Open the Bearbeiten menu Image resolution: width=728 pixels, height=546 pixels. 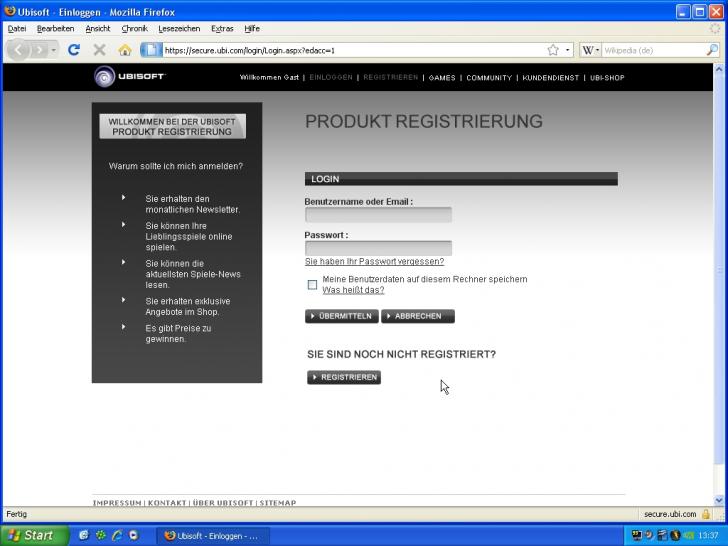tap(55, 29)
